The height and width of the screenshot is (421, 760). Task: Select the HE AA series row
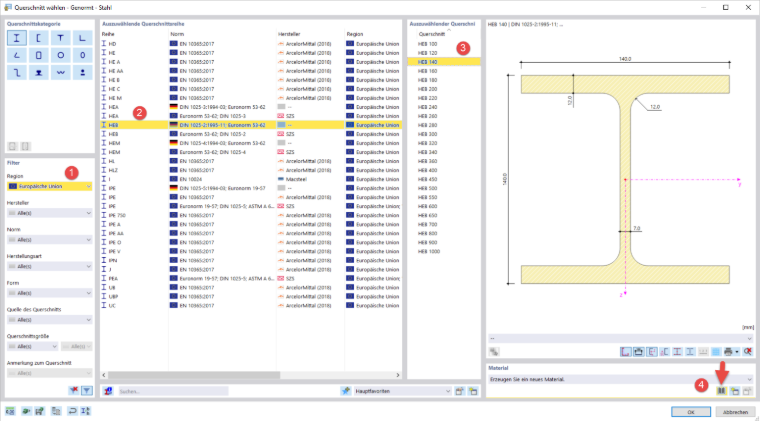click(x=251, y=71)
